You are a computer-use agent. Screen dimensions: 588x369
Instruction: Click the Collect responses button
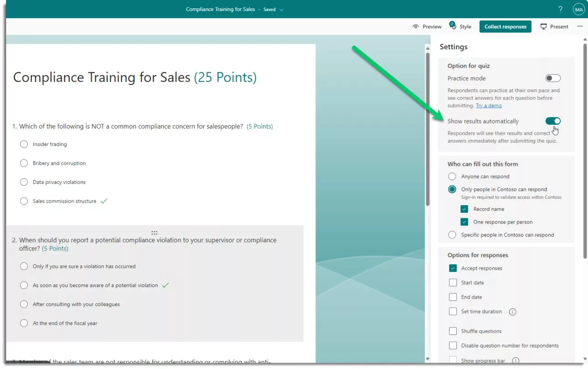[505, 26]
